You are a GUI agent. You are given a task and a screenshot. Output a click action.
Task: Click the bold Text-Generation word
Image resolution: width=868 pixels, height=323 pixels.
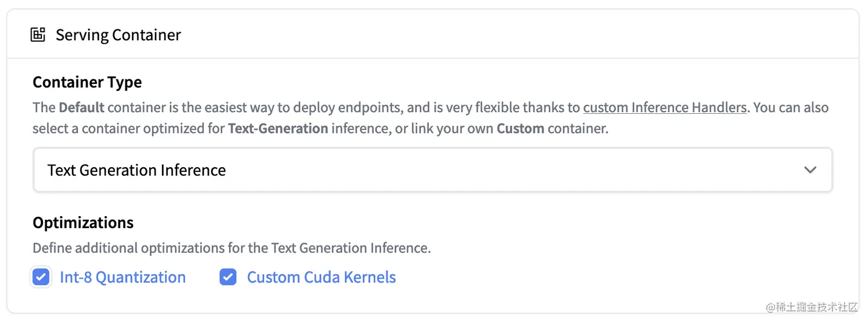[278, 128]
